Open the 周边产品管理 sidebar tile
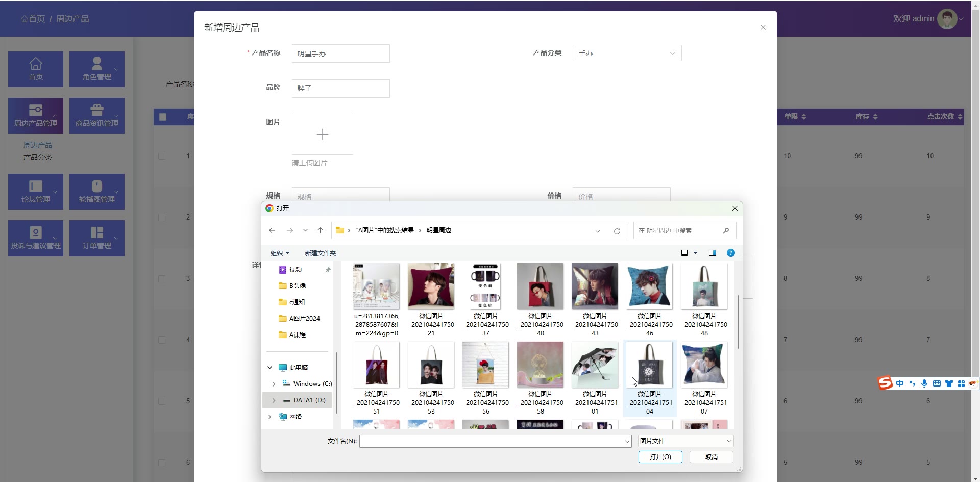Viewport: 980px width, 482px height. click(x=36, y=115)
